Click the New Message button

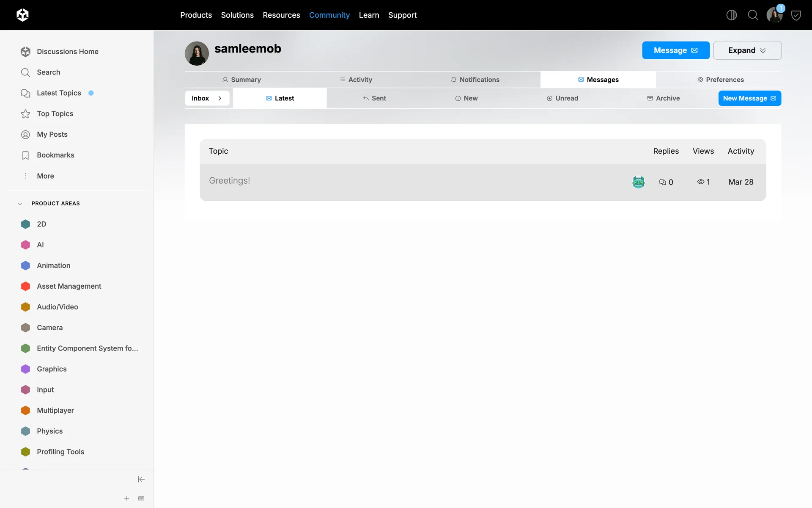click(x=749, y=98)
